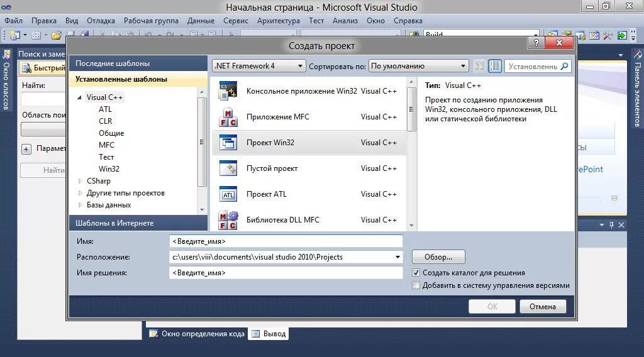Click the template tree vertical scrollbar thumb
Image resolution: width=644 pixels, height=357 pixels.
click(202, 141)
